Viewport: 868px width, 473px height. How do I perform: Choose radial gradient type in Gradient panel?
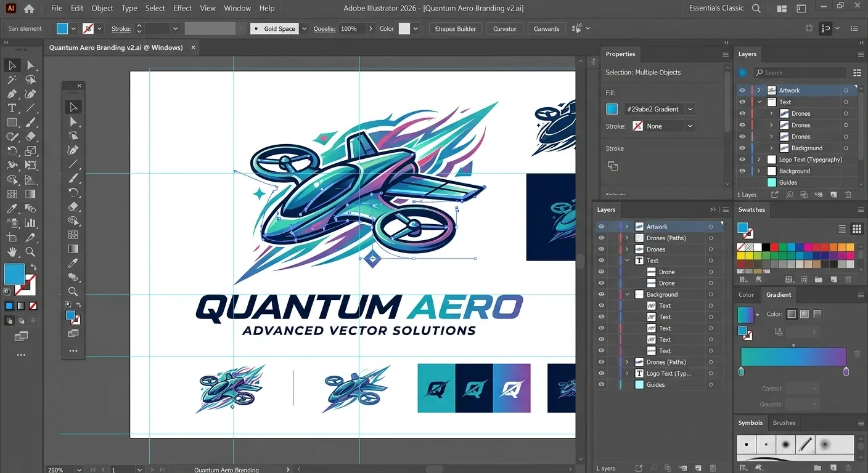(x=805, y=314)
